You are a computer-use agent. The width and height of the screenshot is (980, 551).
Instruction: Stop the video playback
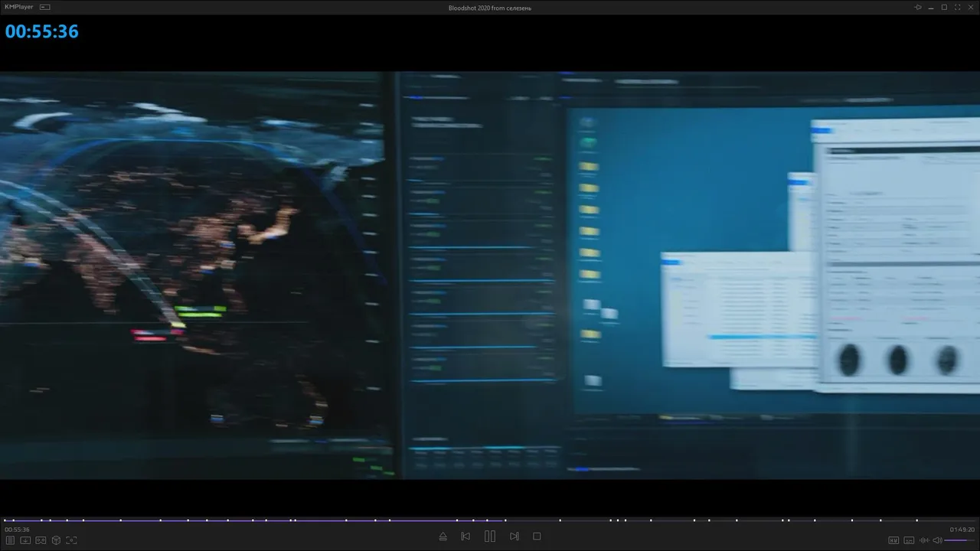[537, 536]
